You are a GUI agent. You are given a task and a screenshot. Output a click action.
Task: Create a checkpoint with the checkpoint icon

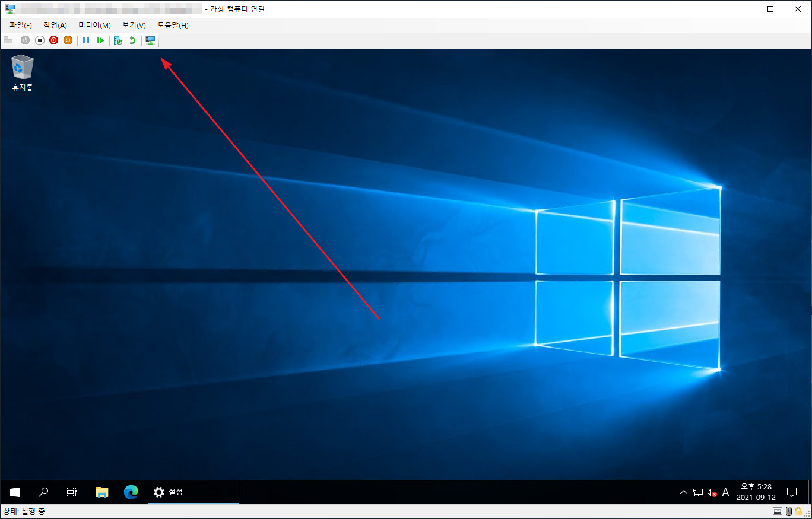click(118, 40)
